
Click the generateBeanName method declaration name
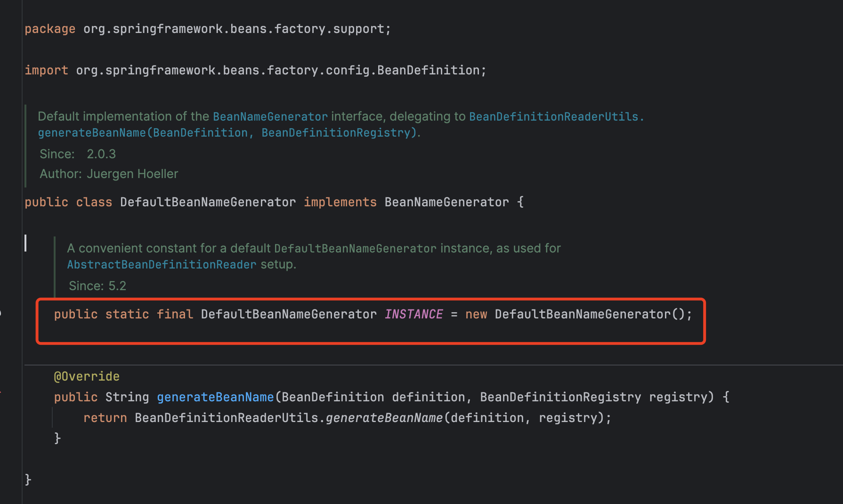215,397
